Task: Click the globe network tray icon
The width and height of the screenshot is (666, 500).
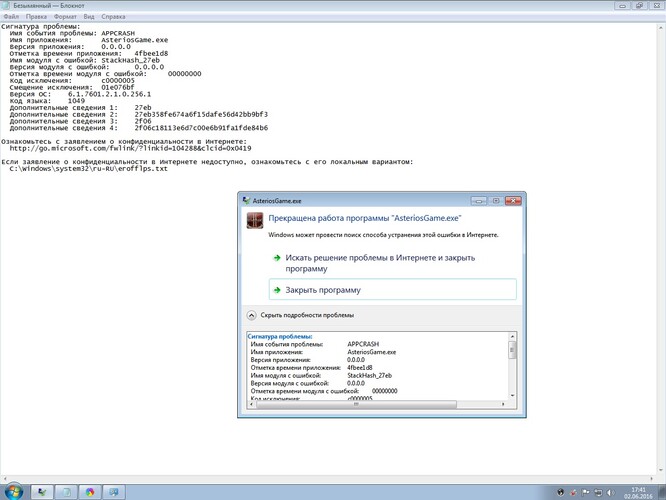Action: pyautogui.click(x=560, y=492)
